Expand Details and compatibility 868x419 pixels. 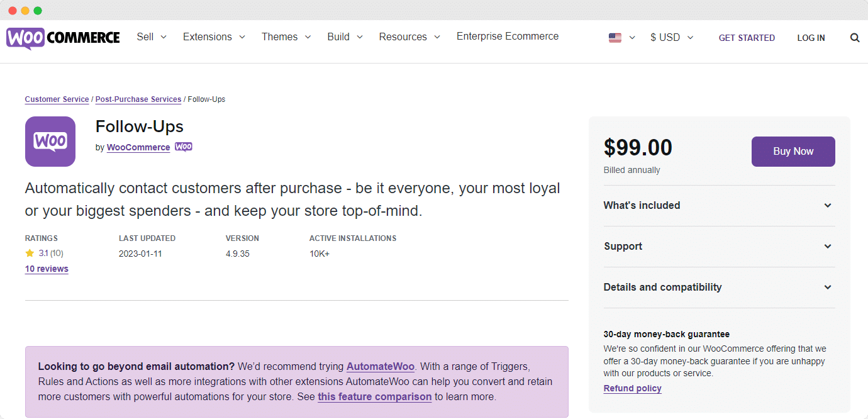point(719,287)
